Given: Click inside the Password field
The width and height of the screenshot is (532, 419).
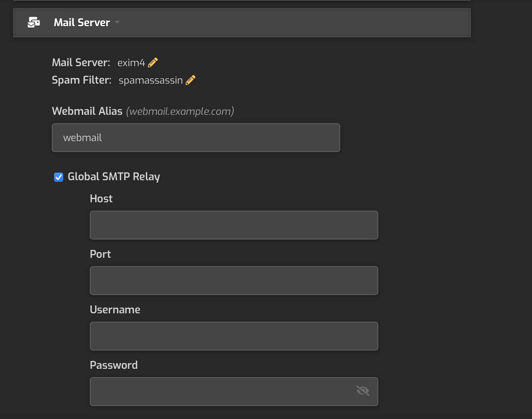Looking at the screenshot, I should (x=221, y=392).
